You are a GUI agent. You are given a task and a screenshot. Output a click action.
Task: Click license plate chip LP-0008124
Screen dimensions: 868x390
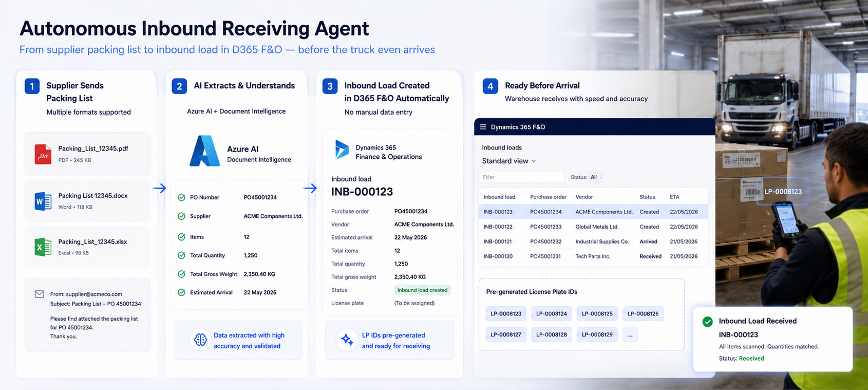[x=552, y=313]
